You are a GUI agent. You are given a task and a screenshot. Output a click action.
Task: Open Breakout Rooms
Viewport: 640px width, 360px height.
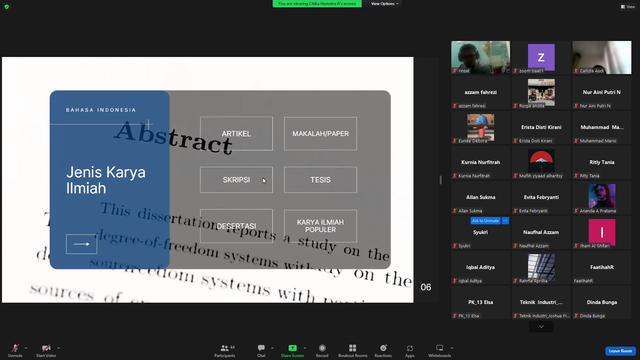(x=353, y=350)
